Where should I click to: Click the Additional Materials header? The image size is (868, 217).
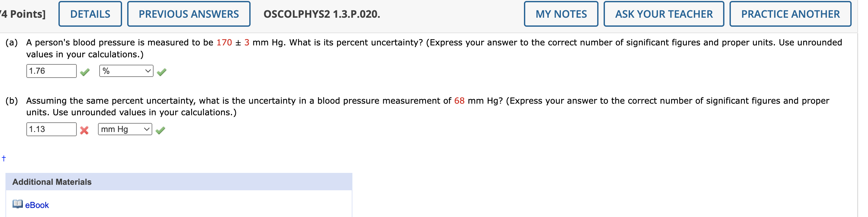tap(51, 182)
